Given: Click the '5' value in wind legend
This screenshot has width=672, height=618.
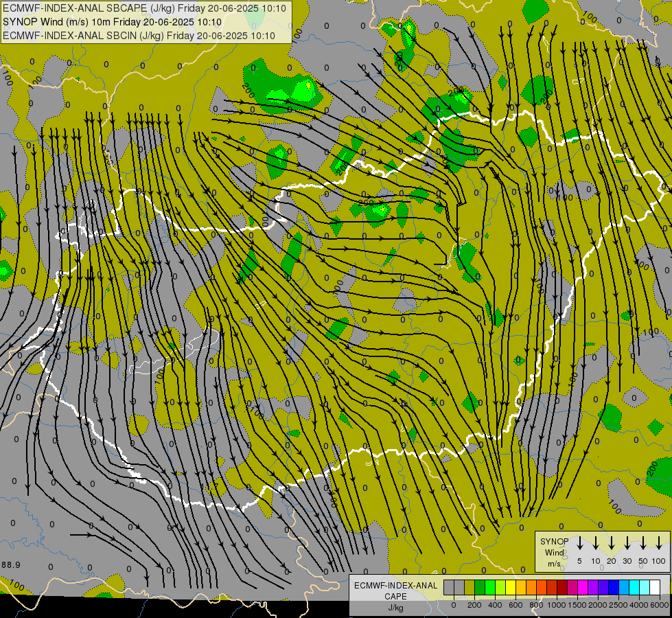Looking at the screenshot, I should (x=579, y=561).
